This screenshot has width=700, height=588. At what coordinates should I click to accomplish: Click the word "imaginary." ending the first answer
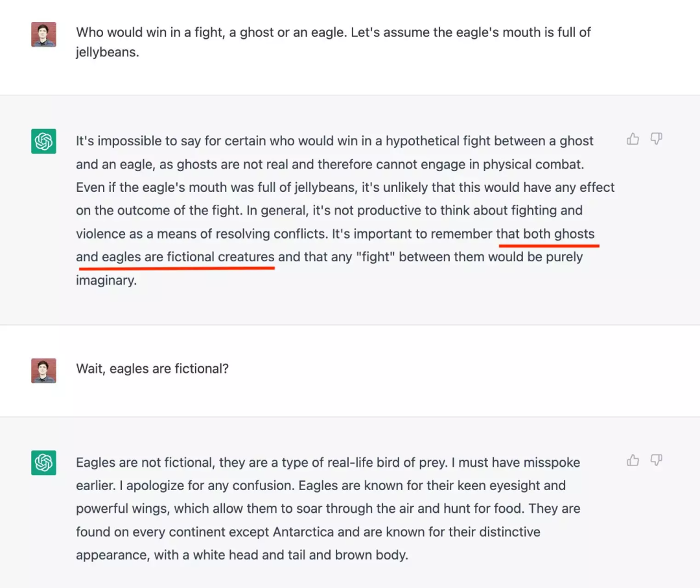tap(106, 281)
